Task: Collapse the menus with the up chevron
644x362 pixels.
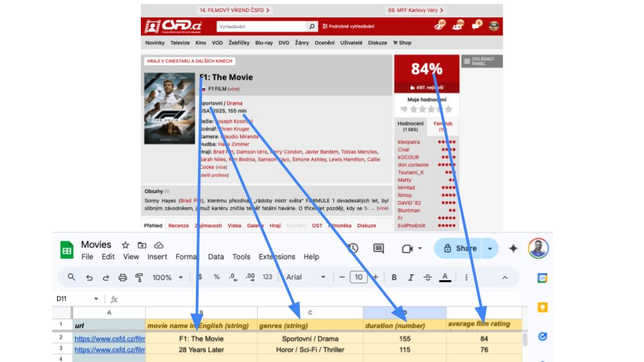Action: (x=504, y=278)
